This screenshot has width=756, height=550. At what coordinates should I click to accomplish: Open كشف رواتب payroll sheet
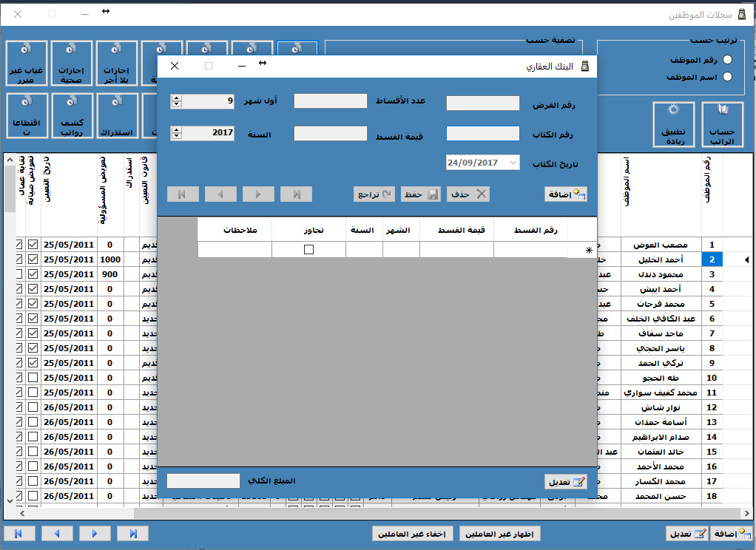click(x=72, y=117)
